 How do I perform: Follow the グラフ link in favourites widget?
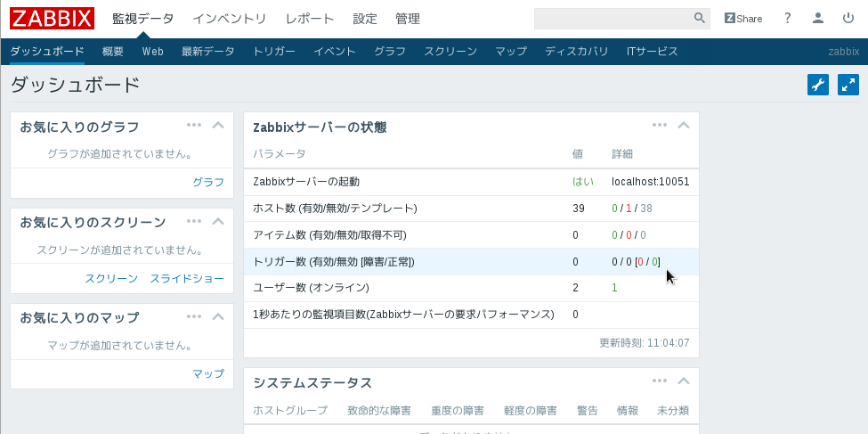pyautogui.click(x=208, y=182)
